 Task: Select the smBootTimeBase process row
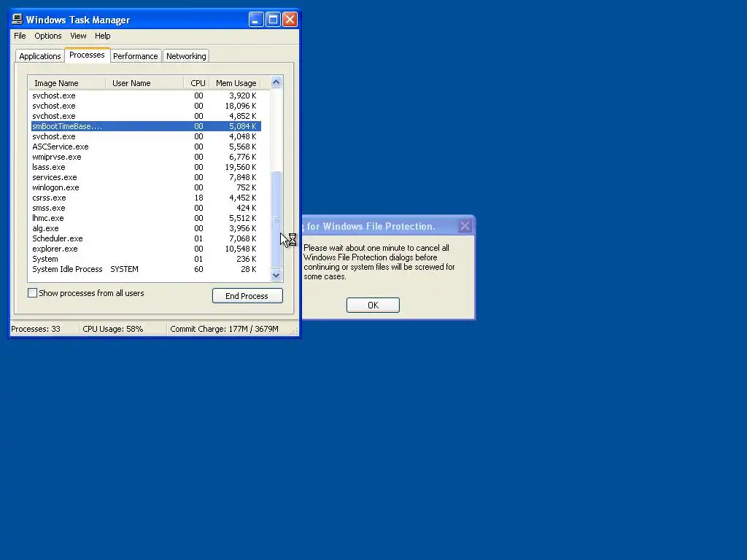click(146, 126)
